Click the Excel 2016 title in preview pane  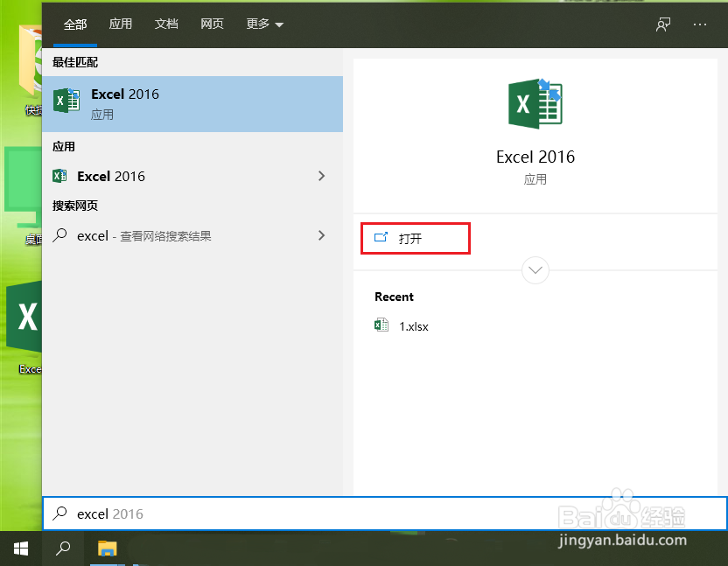pos(535,157)
